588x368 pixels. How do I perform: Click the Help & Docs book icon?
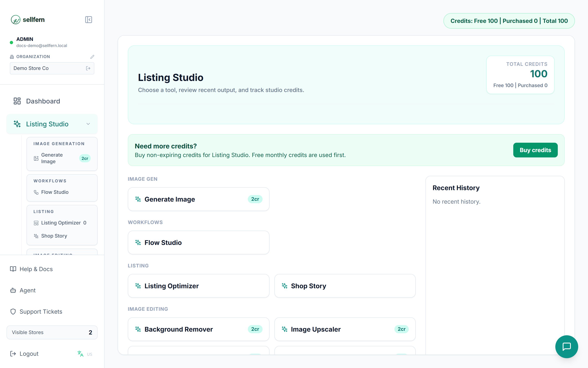pyautogui.click(x=13, y=269)
